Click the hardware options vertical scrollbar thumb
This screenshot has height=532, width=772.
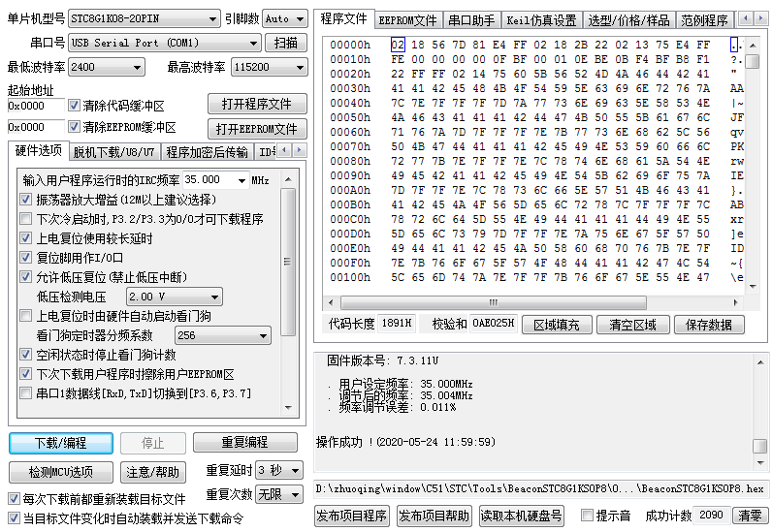point(288,262)
